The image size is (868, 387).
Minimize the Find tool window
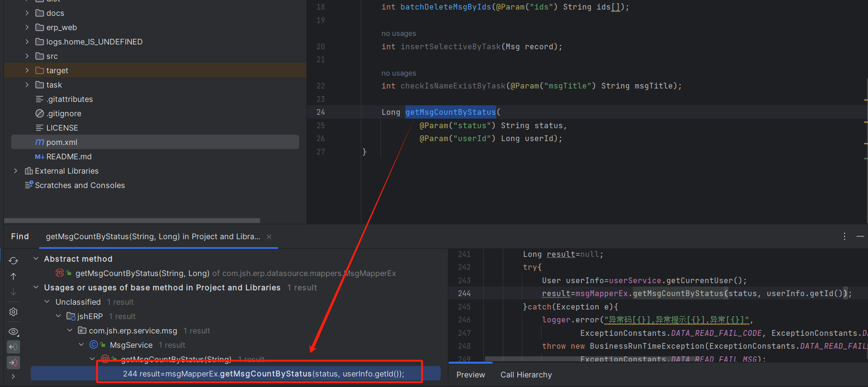860,236
